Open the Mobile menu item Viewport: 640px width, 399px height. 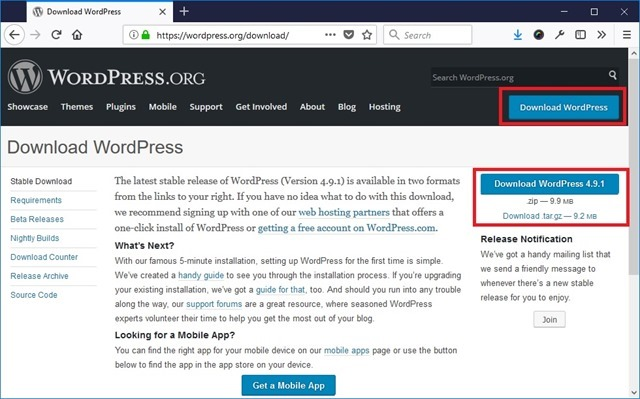162,107
